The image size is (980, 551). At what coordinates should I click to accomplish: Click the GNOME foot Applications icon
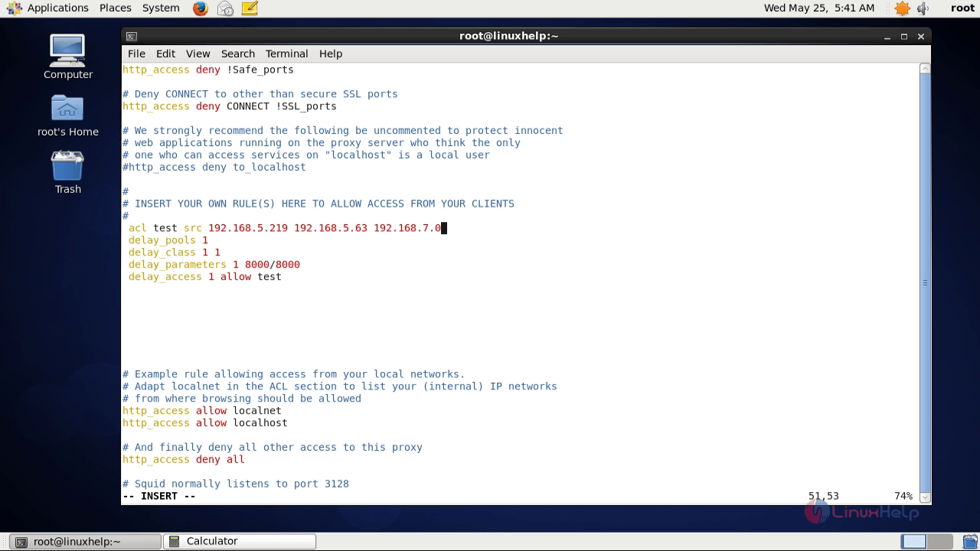coord(14,8)
